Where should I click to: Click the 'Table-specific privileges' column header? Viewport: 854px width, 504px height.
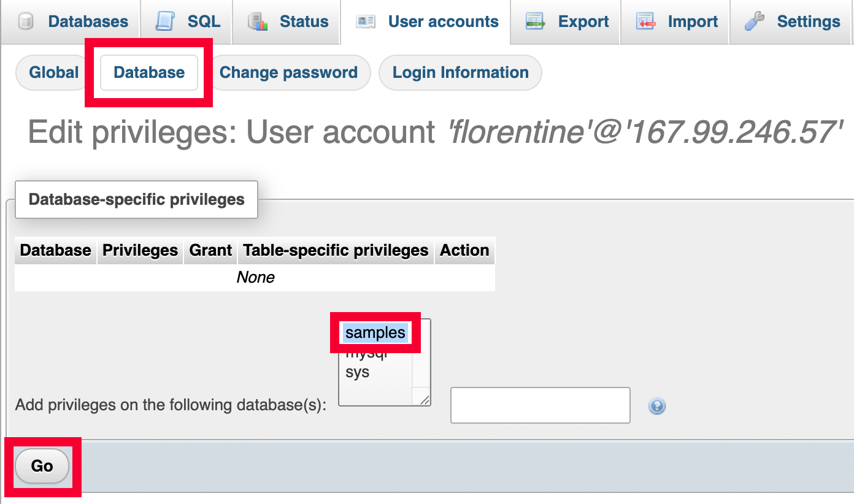pos(336,250)
